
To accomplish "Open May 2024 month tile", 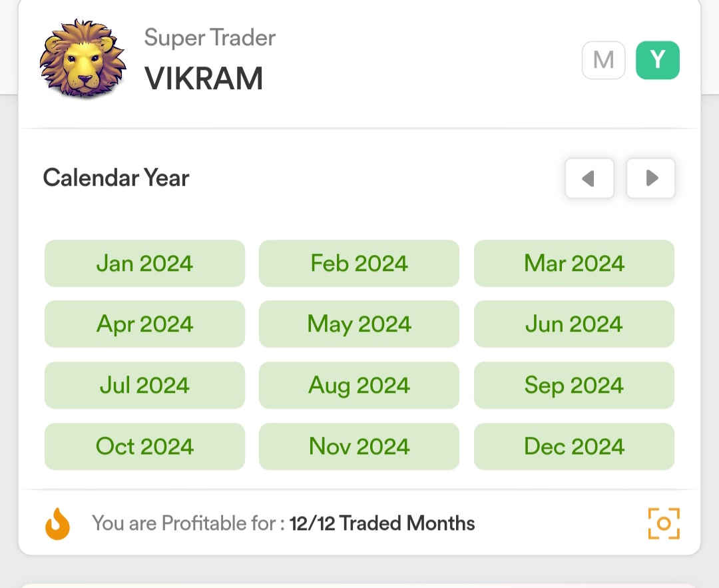I will [359, 324].
